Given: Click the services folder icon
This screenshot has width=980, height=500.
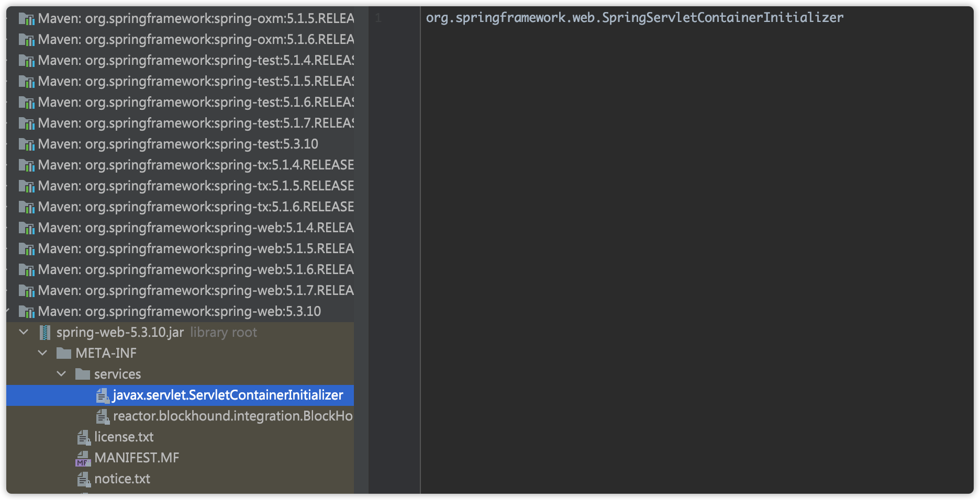Looking at the screenshot, I should pyautogui.click(x=83, y=374).
